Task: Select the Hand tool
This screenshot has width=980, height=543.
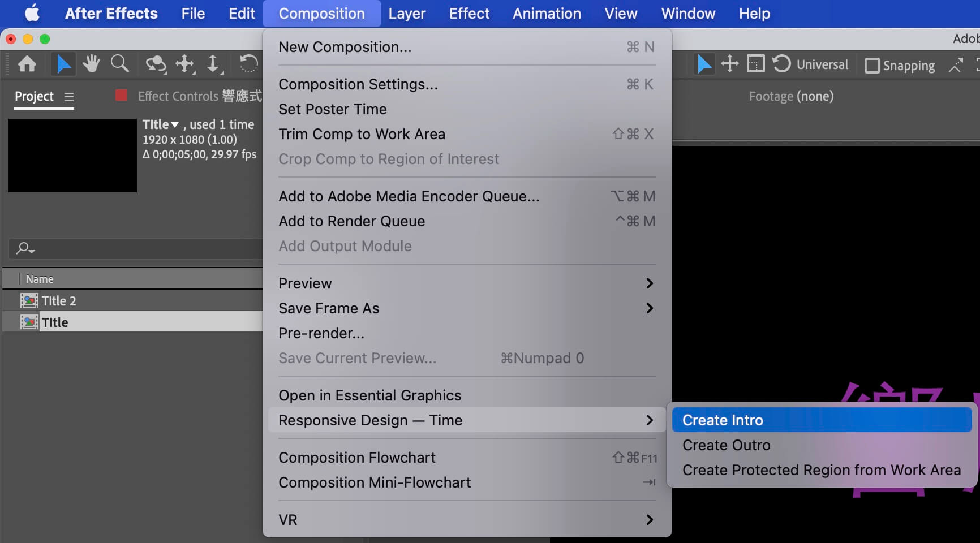Action: [91, 64]
